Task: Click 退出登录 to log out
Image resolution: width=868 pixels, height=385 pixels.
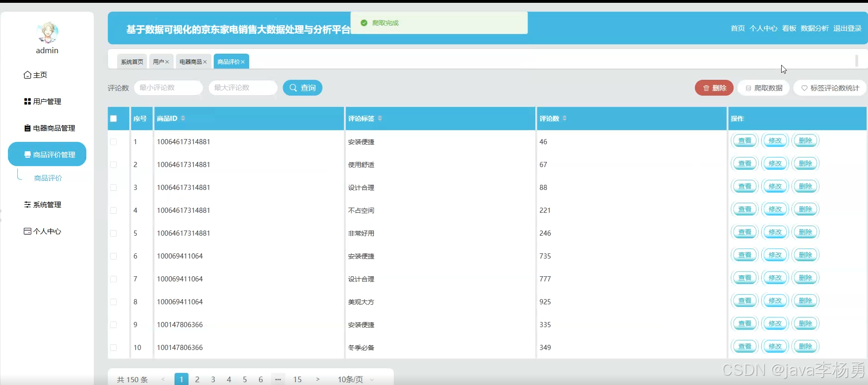Action: tap(847, 28)
